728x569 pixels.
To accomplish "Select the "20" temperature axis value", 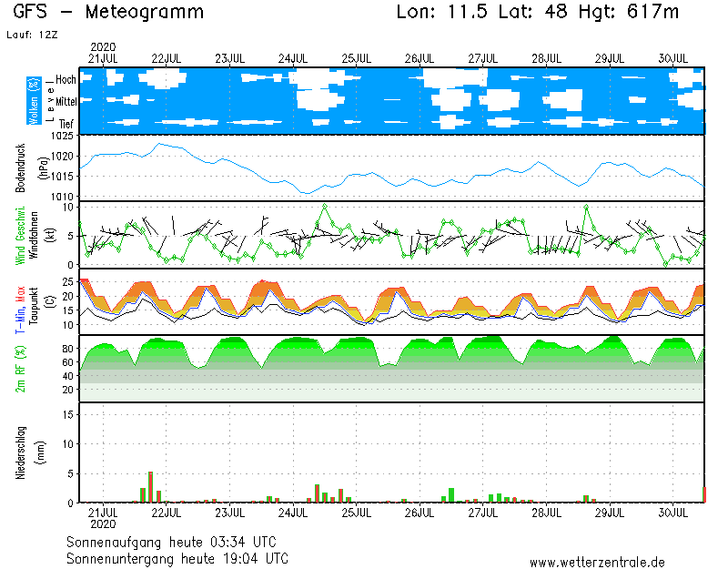I will point(68,297).
